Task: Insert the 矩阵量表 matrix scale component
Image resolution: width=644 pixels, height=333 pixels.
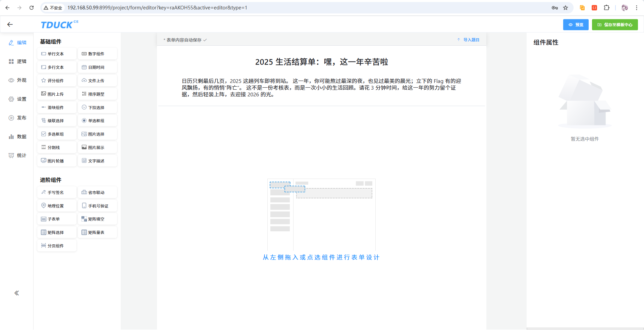Action: pyautogui.click(x=97, y=232)
